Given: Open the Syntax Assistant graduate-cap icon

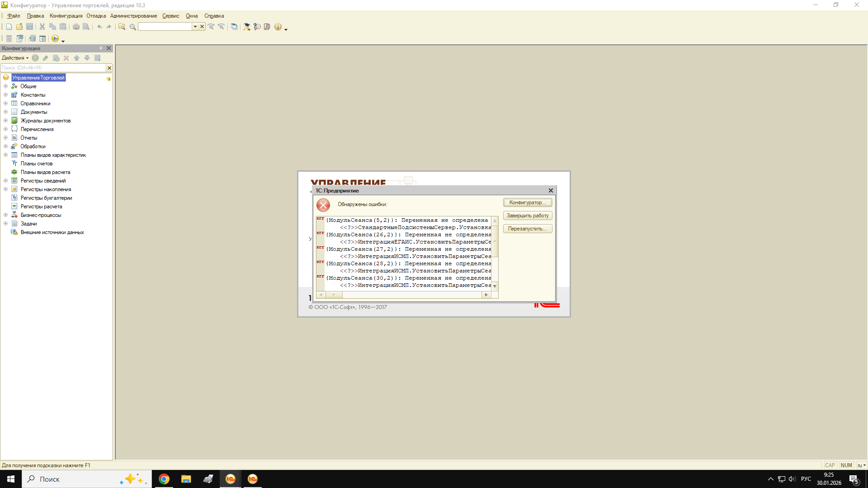Looking at the screenshot, I should (x=247, y=27).
